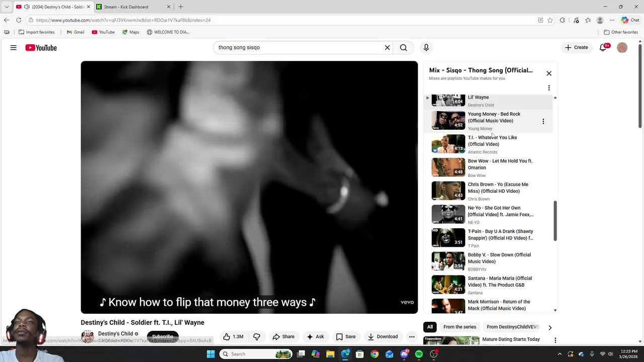Open the YouTube notifications bell

click(x=603, y=48)
